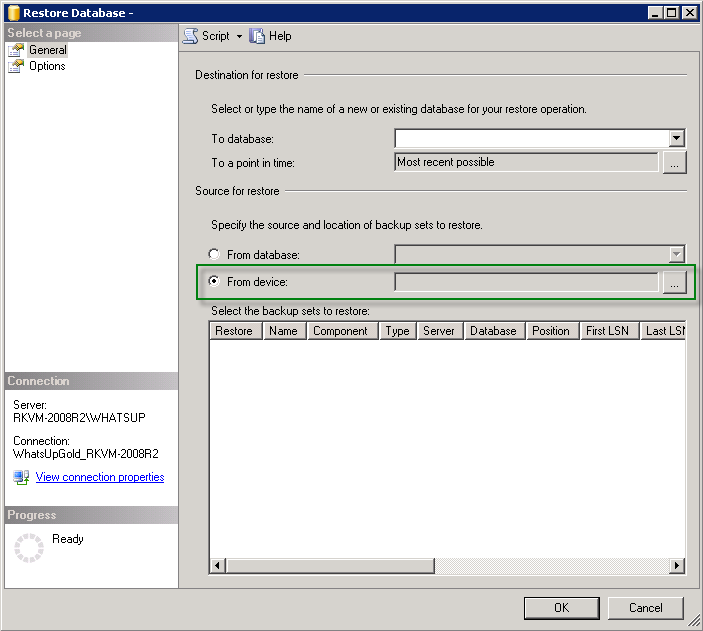
Task: Click the connection properties computer icon
Action: 21,477
